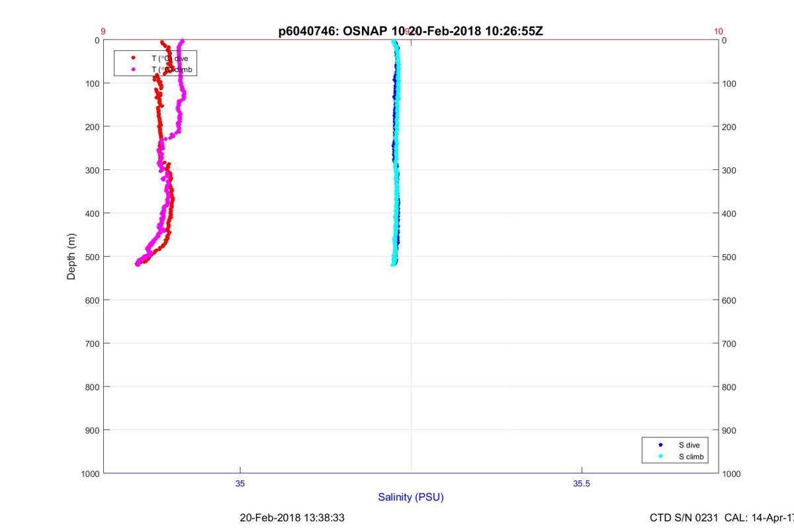Viewport: 794px width, 532px height.
Task: Click right-axis depth tick label 300
Action: [x=730, y=170]
